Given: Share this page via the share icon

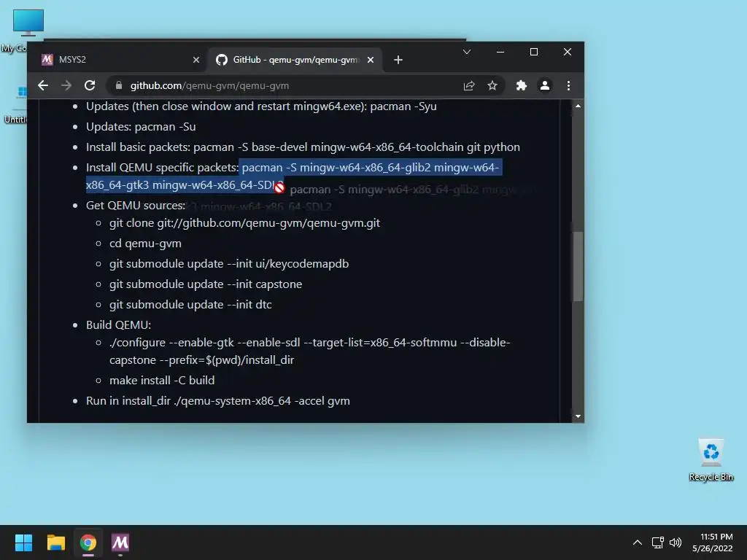Looking at the screenshot, I should pyautogui.click(x=469, y=86).
